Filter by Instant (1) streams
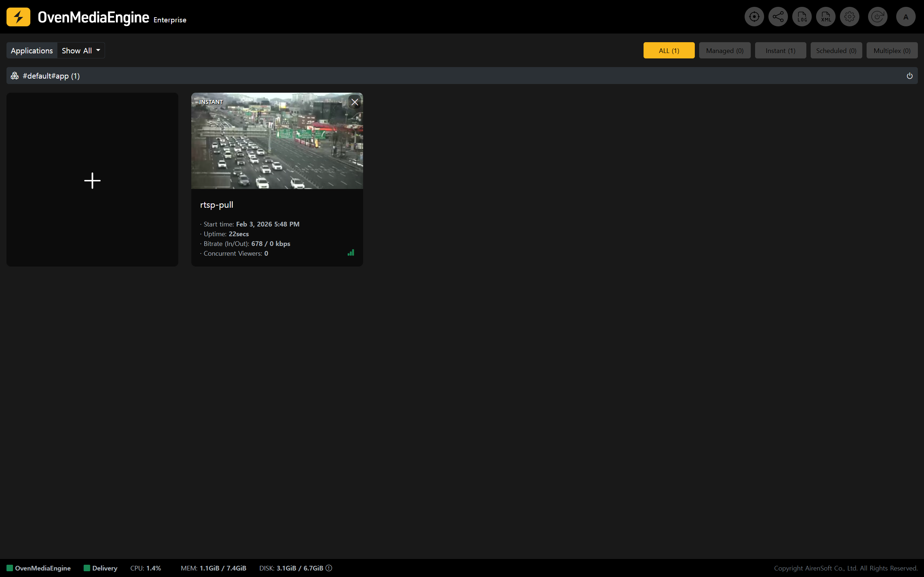Image resolution: width=924 pixels, height=577 pixels. click(780, 50)
